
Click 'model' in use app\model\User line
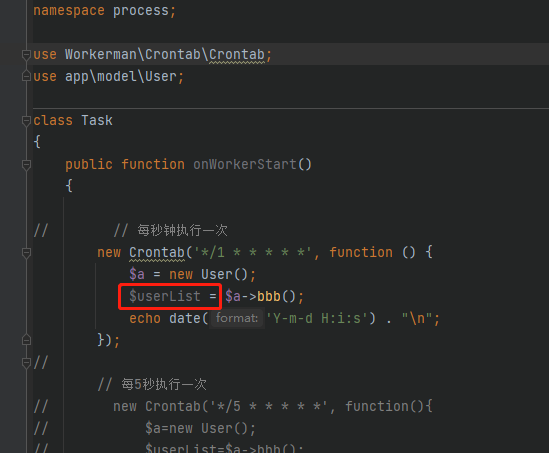pyautogui.click(x=117, y=77)
